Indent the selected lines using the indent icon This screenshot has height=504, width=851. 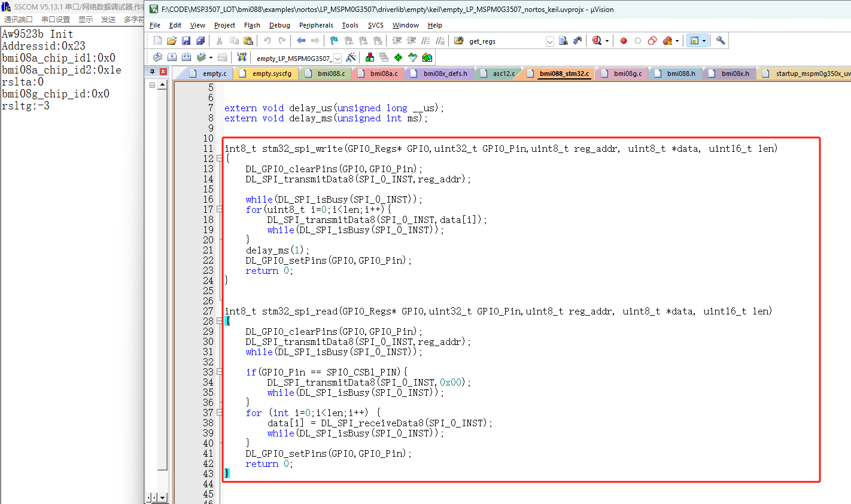tap(397, 41)
